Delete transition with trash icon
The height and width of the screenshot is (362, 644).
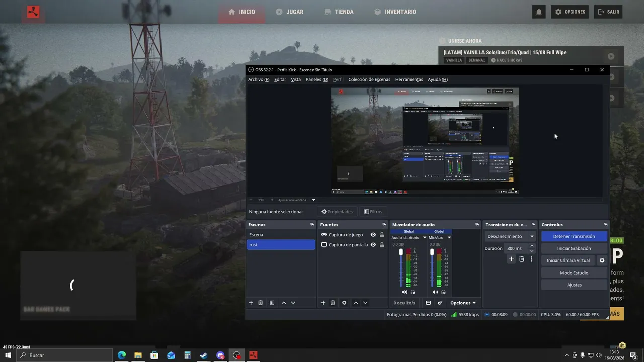pos(522,259)
